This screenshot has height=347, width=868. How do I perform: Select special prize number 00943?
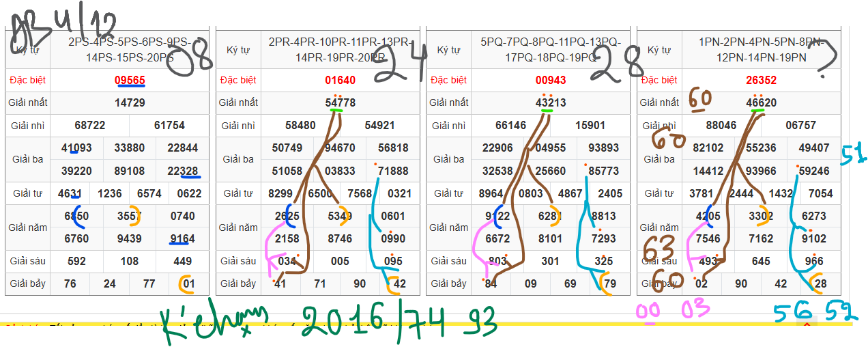550,80
